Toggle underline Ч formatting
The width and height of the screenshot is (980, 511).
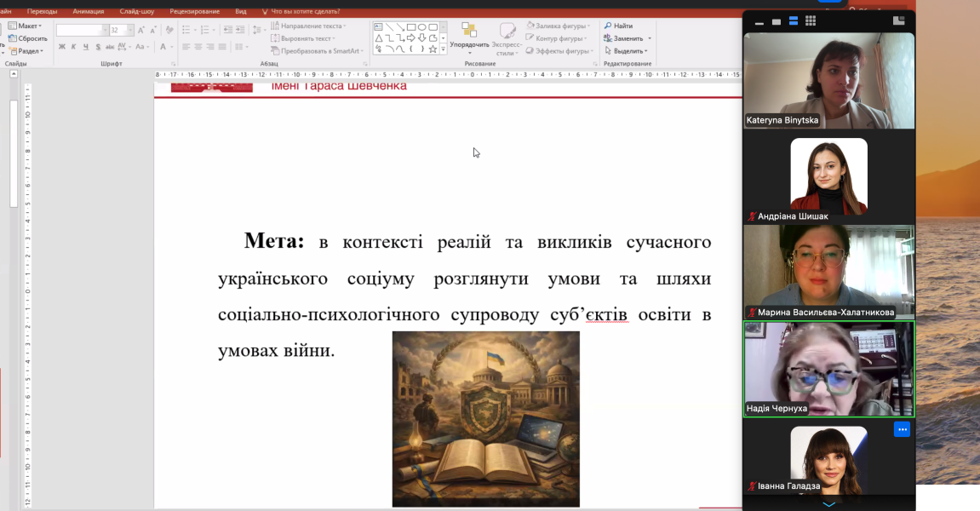tap(86, 47)
